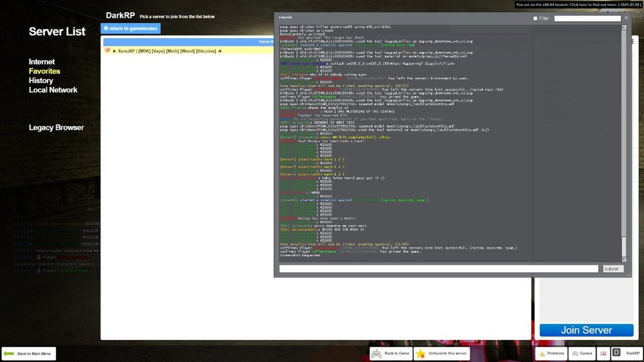Open the Problems warning icon

[x=542, y=354]
